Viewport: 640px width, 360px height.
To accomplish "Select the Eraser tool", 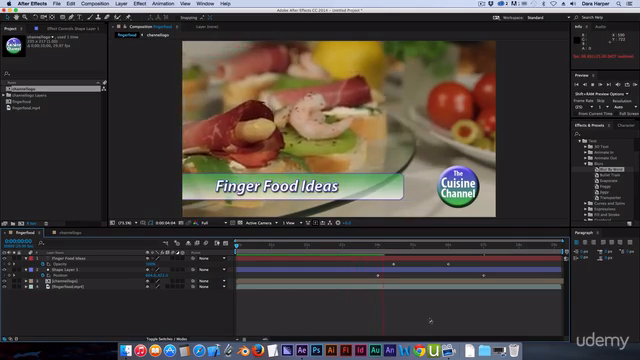I will pos(107,17).
